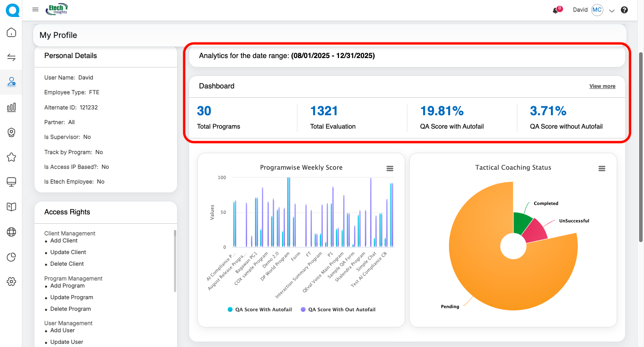Viewport: 644px width, 347px height.
Task: Expand the David user account dropdown
Action: point(612,11)
